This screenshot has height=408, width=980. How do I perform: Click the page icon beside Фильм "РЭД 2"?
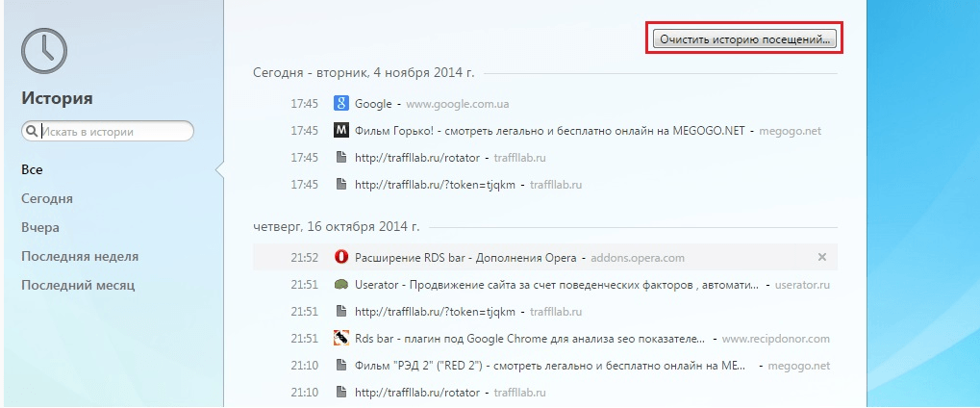click(x=340, y=366)
